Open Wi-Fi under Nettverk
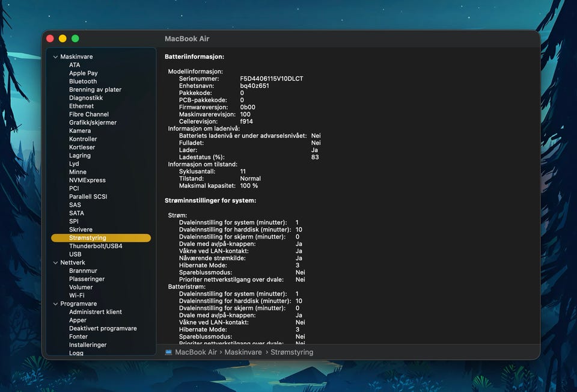 point(76,295)
